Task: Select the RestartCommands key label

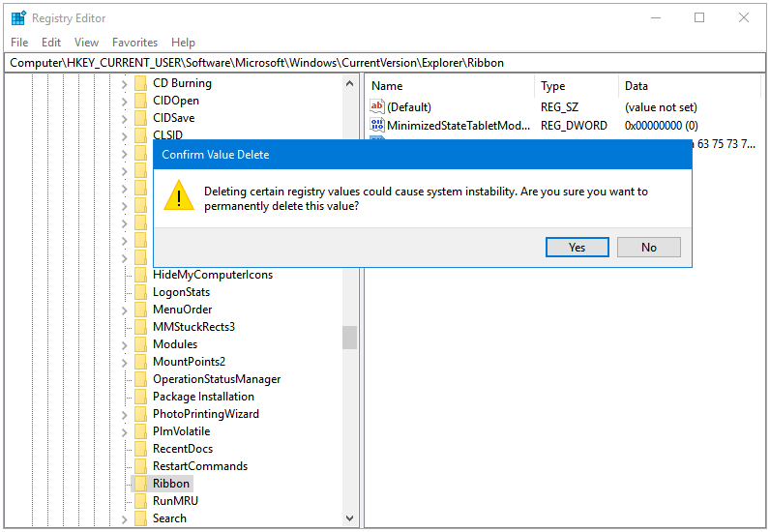Action: 200,466
